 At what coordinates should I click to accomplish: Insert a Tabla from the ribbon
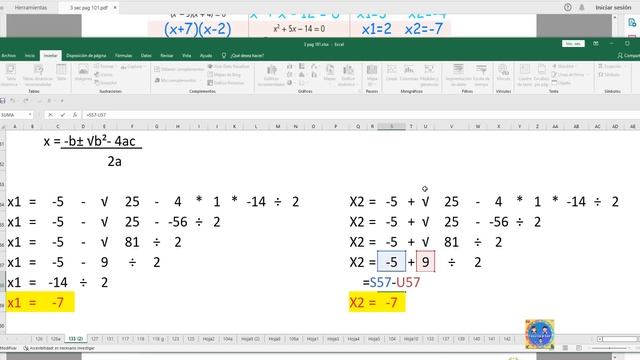[x=61, y=73]
